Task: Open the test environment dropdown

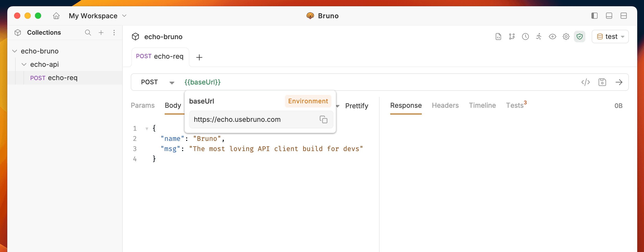Action: pos(610,37)
